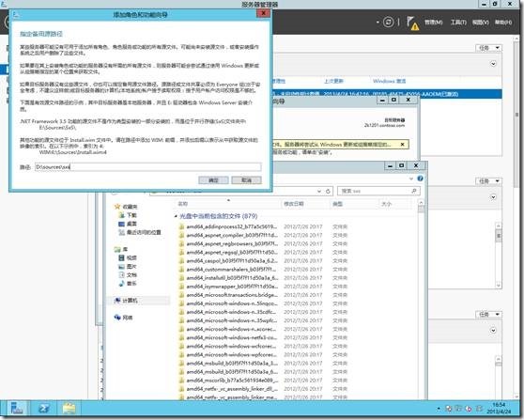Select 音乐 library in navigation pane

click(128, 284)
